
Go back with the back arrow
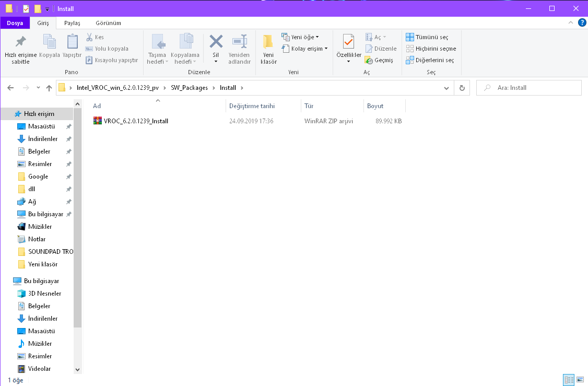(x=10, y=88)
